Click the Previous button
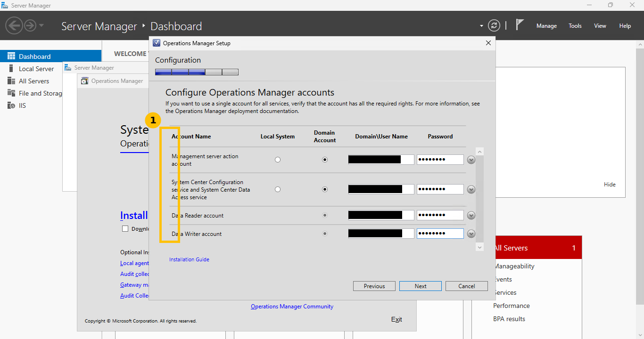The height and width of the screenshot is (339, 644). click(x=374, y=286)
